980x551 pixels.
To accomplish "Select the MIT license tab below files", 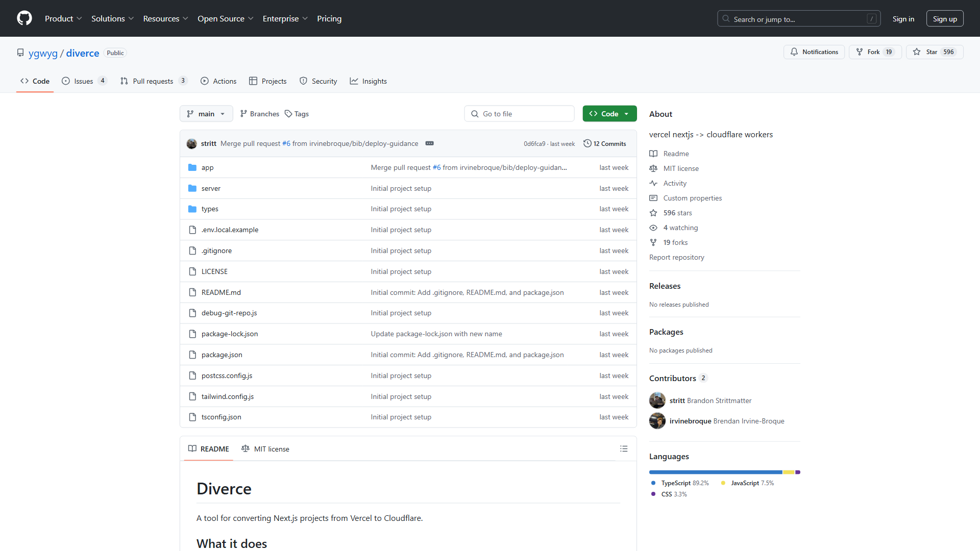I will [265, 449].
